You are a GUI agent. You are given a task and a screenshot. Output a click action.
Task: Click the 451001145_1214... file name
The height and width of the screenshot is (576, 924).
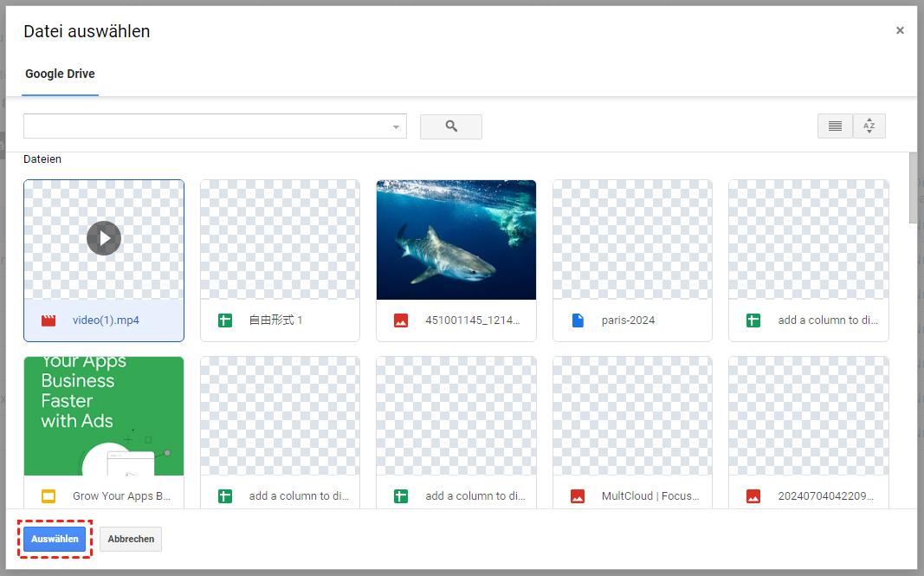[x=473, y=320]
